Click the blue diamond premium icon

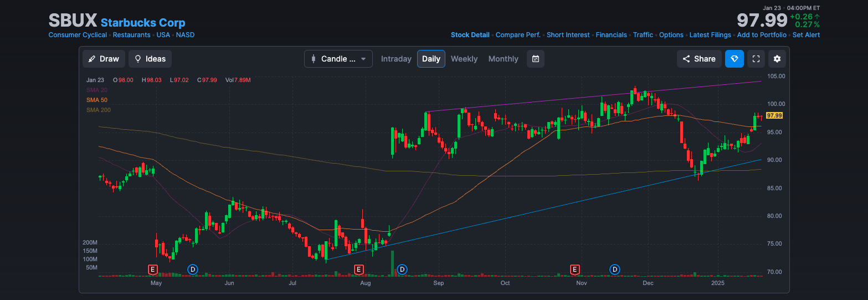[735, 59]
